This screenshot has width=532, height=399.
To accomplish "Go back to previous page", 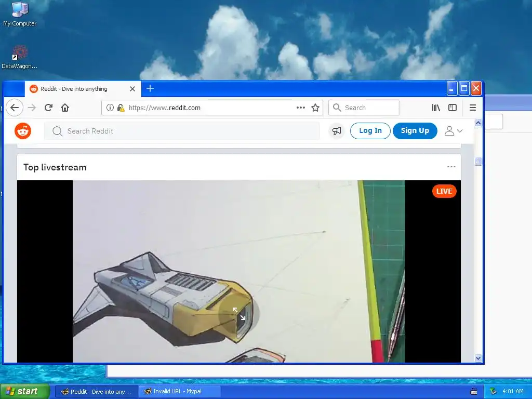I will [x=14, y=108].
